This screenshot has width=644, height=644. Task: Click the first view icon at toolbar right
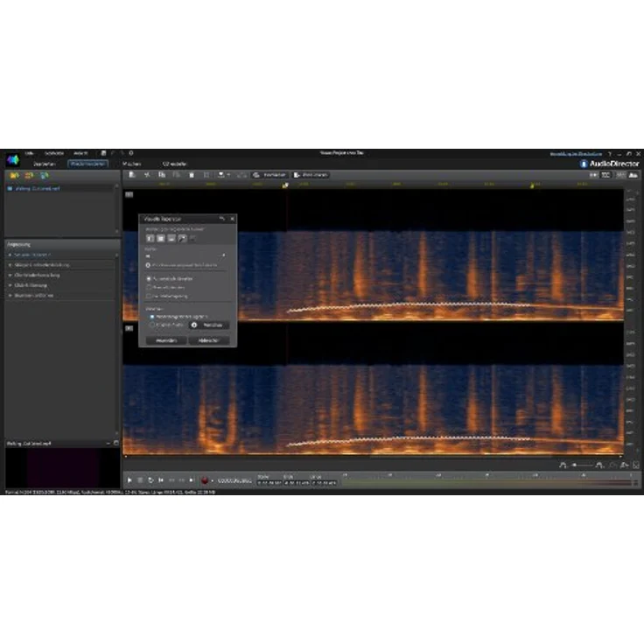(x=593, y=175)
